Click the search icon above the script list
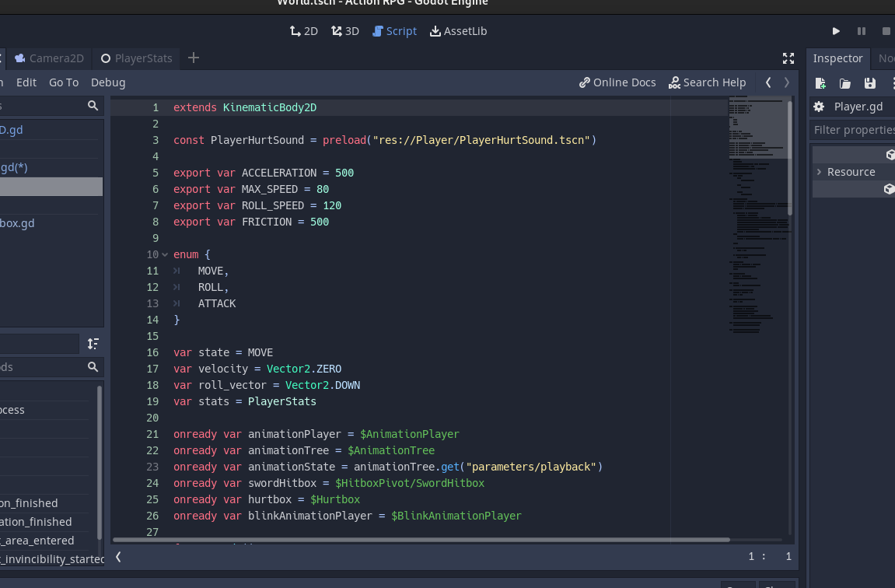The height and width of the screenshot is (588, 895). [x=93, y=105]
